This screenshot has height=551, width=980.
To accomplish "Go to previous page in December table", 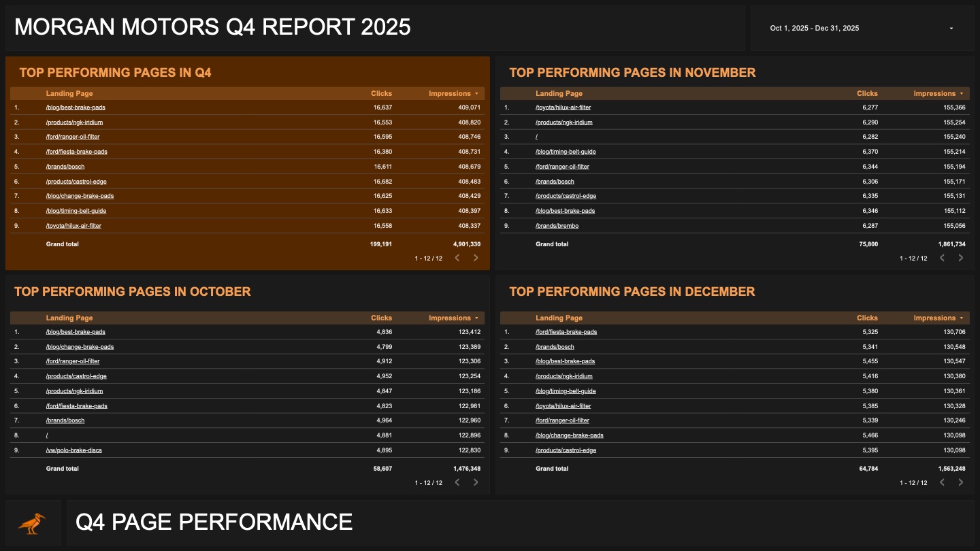I will coord(943,482).
